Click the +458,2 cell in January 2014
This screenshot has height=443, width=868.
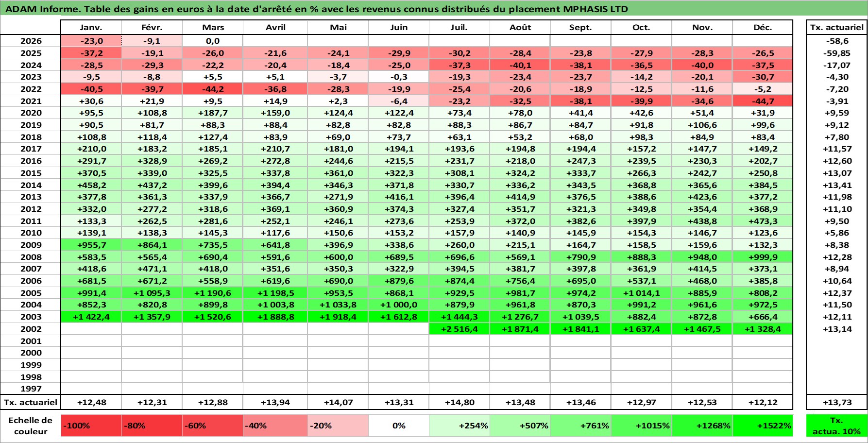pyautogui.click(x=91, y=185)
